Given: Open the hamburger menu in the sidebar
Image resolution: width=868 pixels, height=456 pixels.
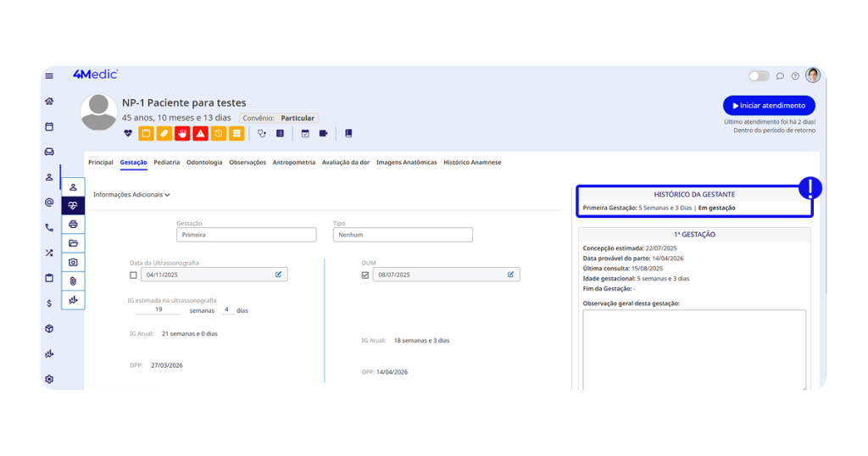Looking at the screenshot, I should point(49,75).
